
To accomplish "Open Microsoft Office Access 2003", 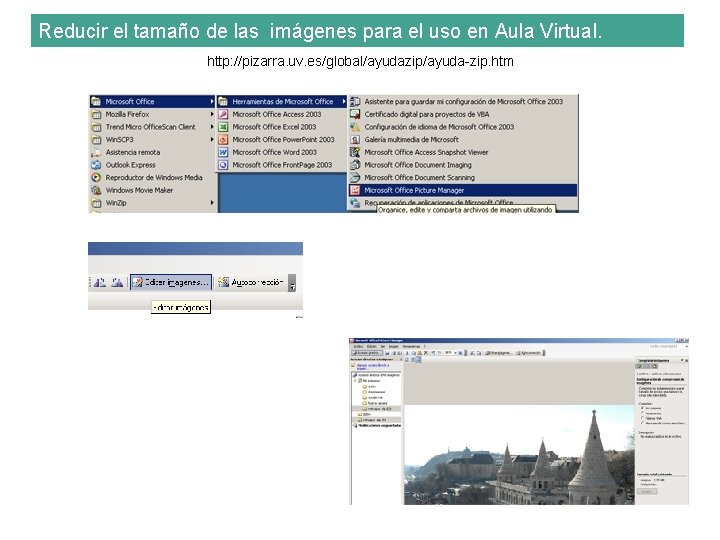I will (281, 114).
